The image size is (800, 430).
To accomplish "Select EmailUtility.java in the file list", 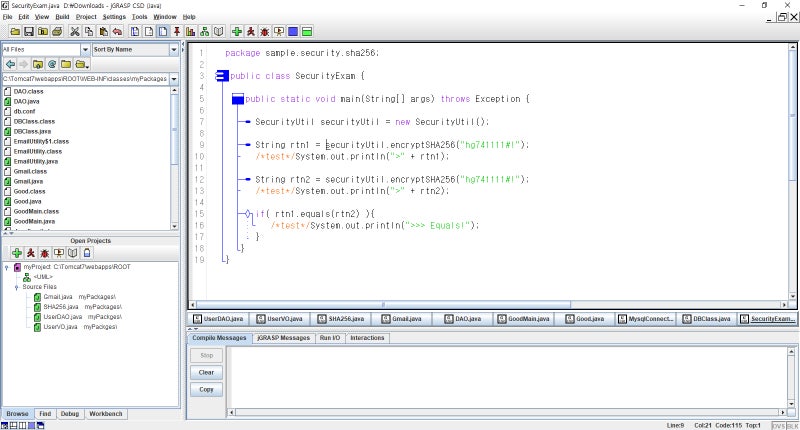I will pos(36,161).
